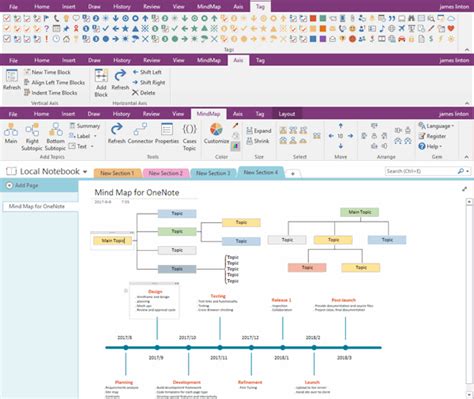Open the Text dropdown arrow

[92, 146]
